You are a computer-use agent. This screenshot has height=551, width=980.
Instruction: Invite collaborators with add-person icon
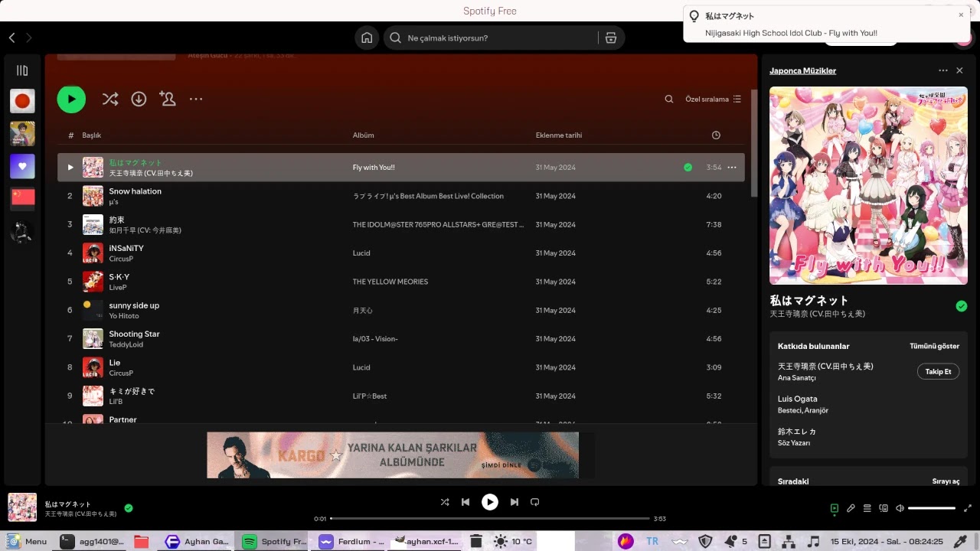[x=167, y=99]
